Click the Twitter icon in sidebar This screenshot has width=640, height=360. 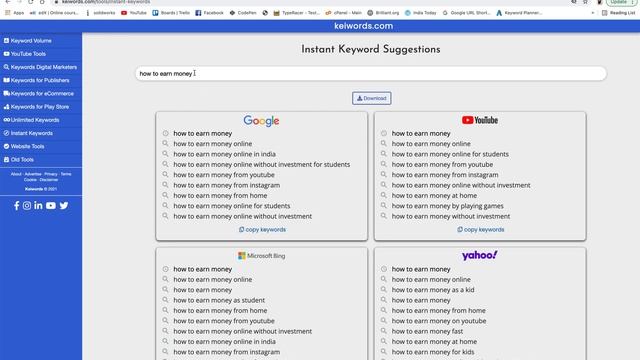[x=64, y=206]
